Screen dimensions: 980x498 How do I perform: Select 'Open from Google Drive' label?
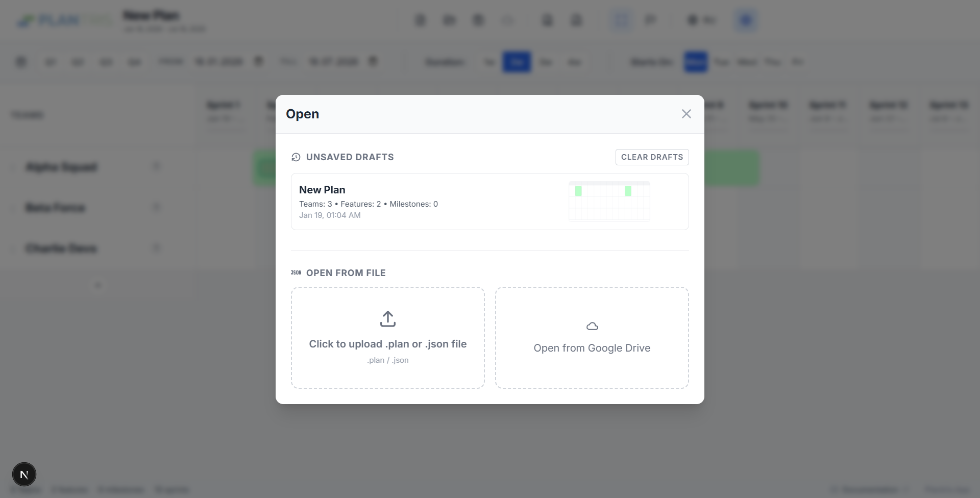[592, 348]
